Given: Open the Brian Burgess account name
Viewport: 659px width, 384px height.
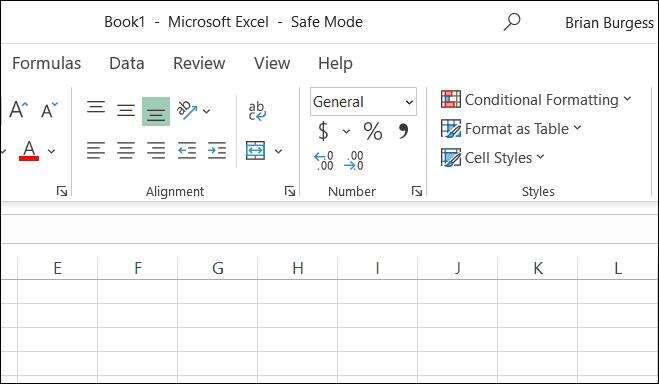Looking at the screenshot, I should coord(609,23).
